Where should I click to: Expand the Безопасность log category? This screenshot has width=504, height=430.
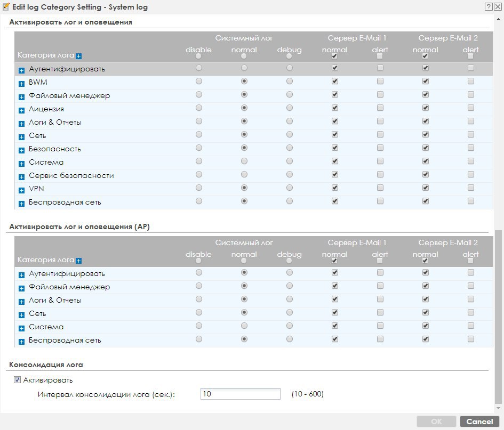[x=21, y=150]
